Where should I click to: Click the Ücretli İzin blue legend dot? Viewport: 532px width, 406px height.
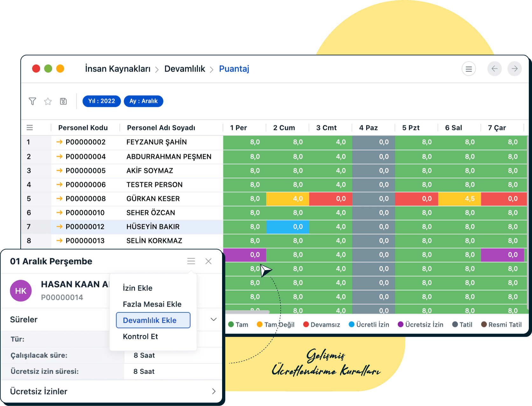click(x=351, y=324)
